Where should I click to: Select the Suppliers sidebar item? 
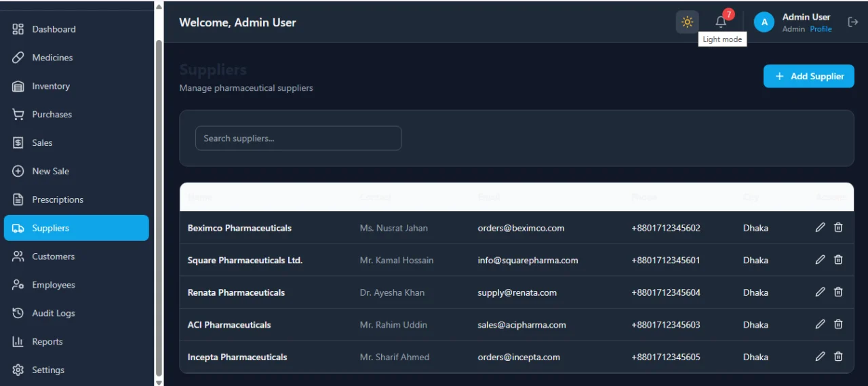tap(76, 228)
